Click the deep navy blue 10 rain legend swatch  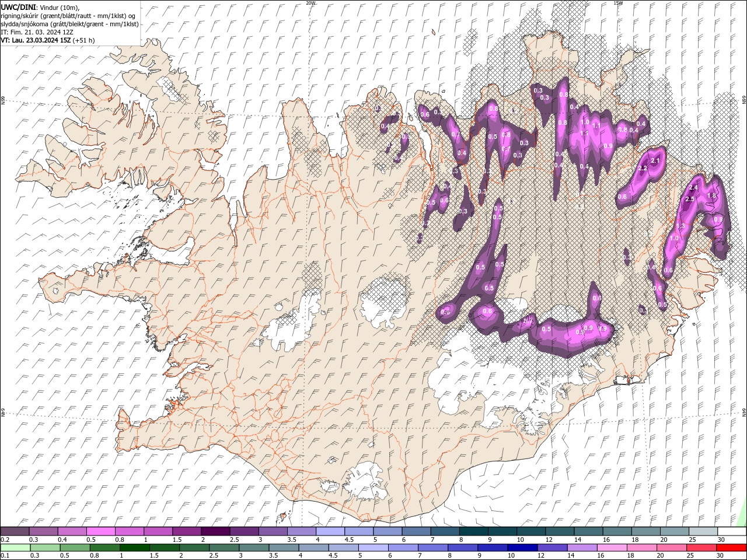(522, 548)
